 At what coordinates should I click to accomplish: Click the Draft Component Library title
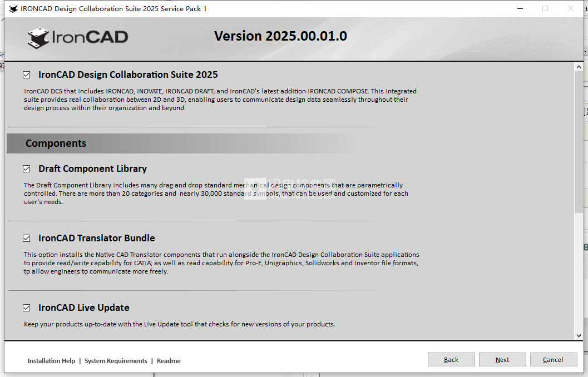93,168
